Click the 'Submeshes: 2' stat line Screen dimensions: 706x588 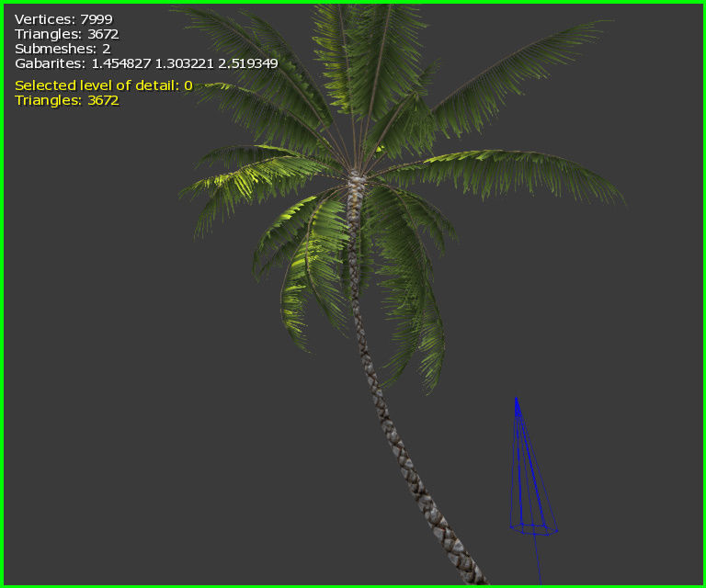tap(63, 49)
